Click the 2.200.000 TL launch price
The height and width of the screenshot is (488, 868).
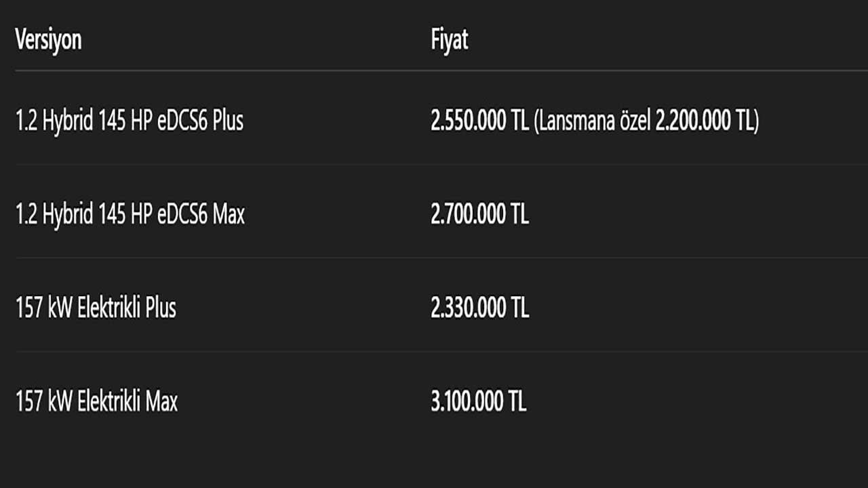pyautogui.click(x=704, y=121)
